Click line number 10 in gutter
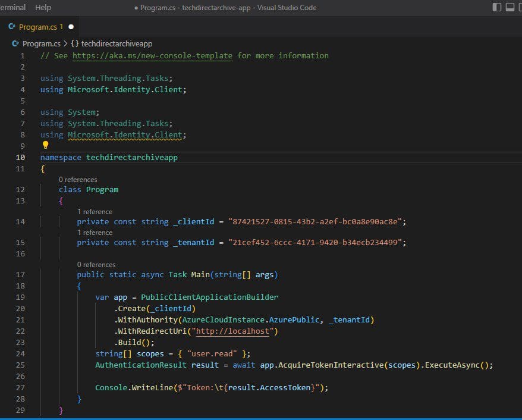 (x=20, y=158)
